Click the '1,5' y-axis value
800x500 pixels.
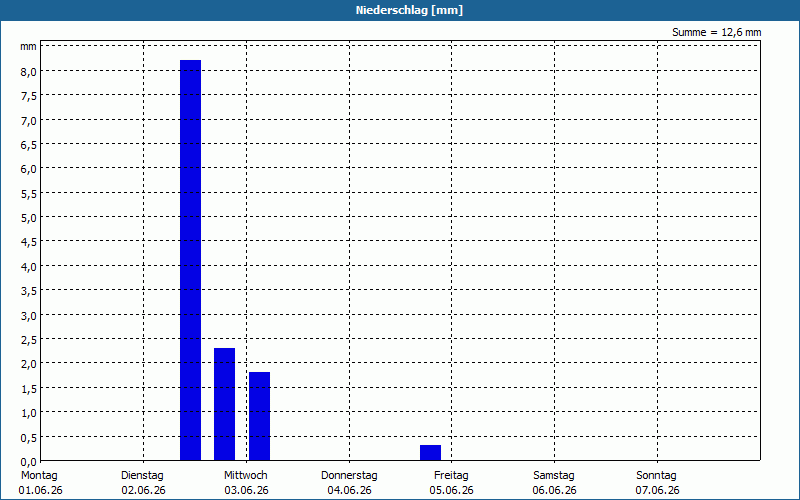point(29,389)
